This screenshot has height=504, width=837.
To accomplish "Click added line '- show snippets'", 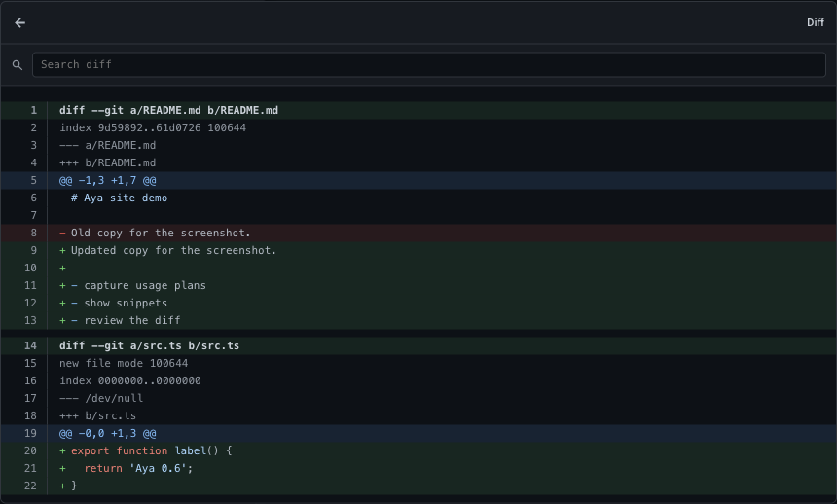I will (x=418, y=303).
